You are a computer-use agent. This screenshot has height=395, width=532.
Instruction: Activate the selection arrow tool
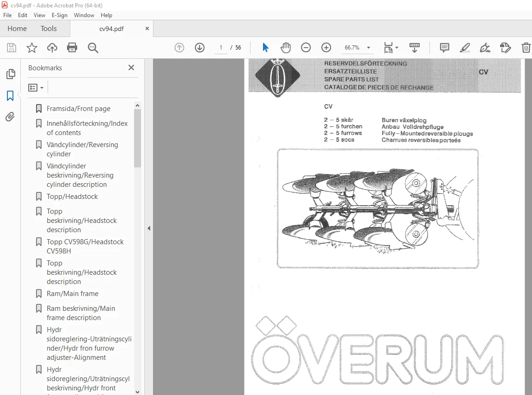coord(266,48)
